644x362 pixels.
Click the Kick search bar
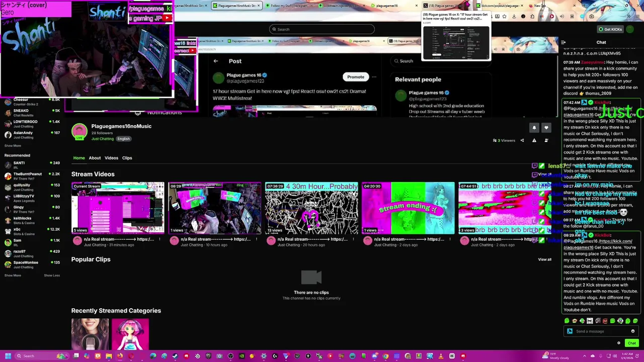(322, 29)
